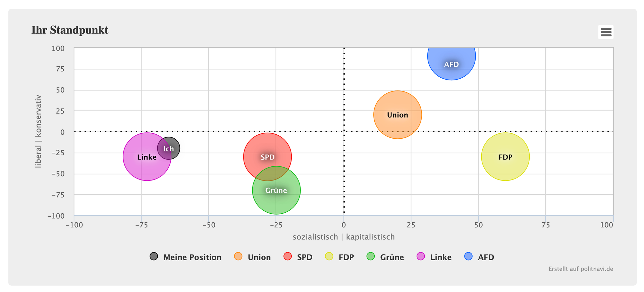644x292 pixels.
Task: Open the chart hamburger context menu
Action: click(x=606, y=32)
